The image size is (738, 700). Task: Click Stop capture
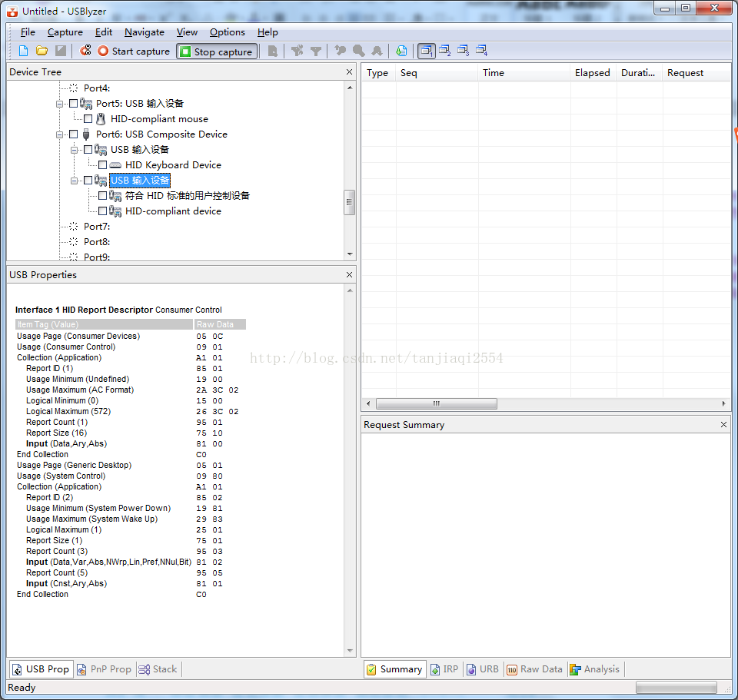218,51
